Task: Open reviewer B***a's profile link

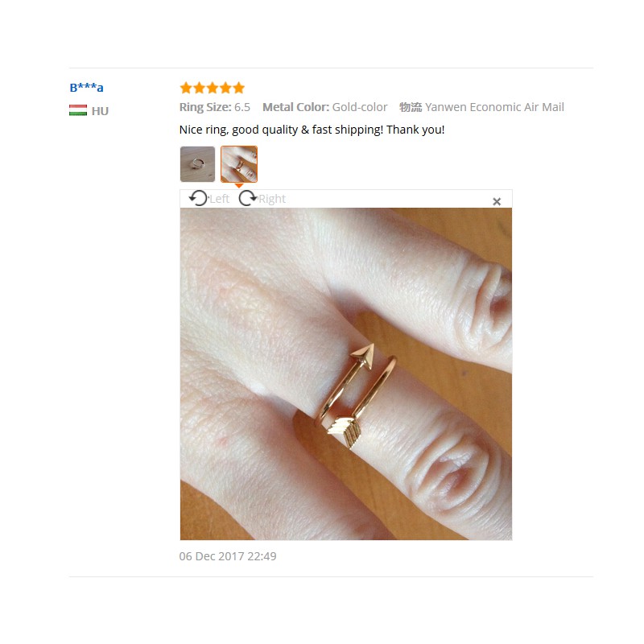Action: tap(86, 88)
